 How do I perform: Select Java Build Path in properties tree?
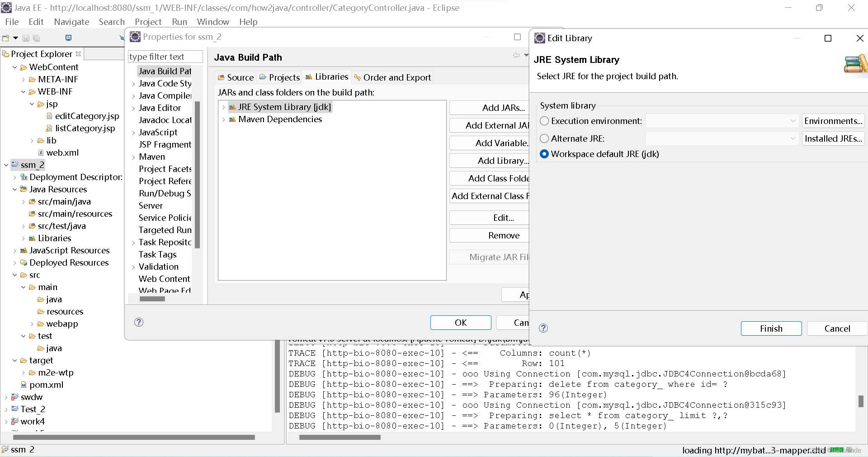tap(165, 71)
